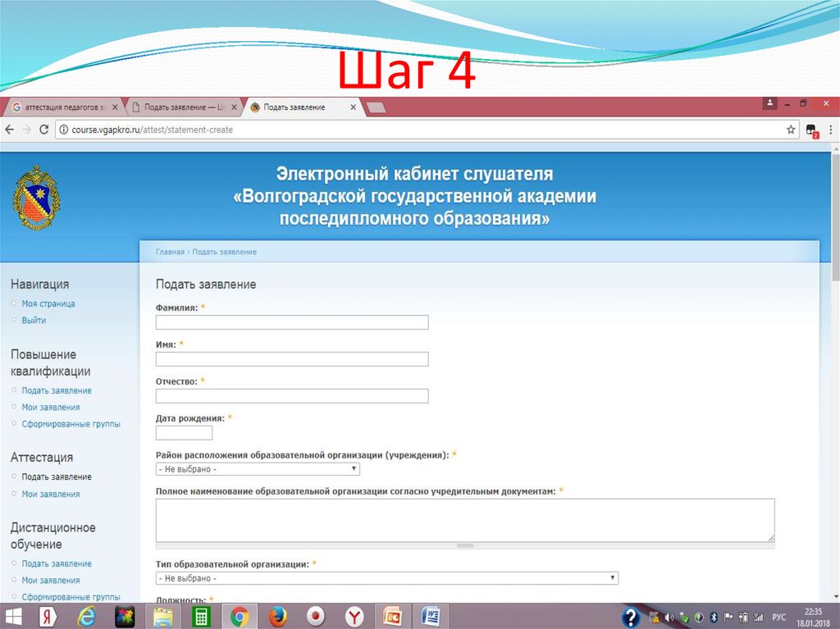Image resolution: width=840 pixels, height=629 pixels.
Task: Open Chrome menu via three-dot icon
Action: (x=830, y=130)
